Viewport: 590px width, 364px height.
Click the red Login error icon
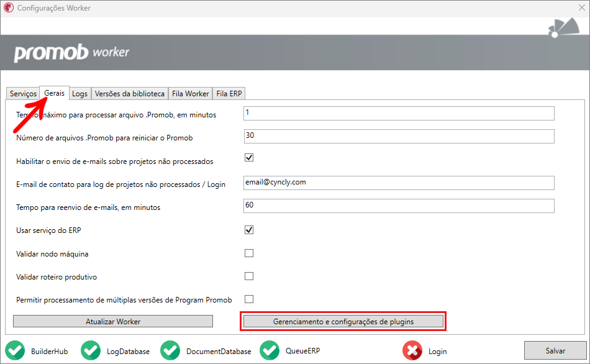pos(412,350)
